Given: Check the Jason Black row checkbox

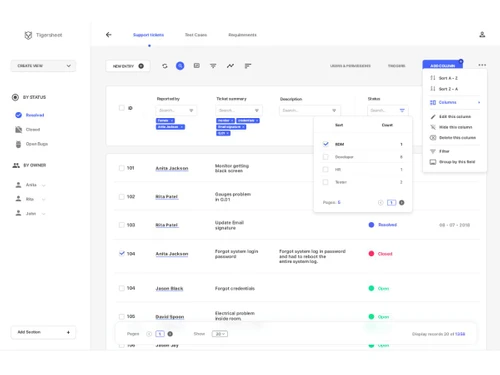Looking at the screenshot, I should (122, 288).
